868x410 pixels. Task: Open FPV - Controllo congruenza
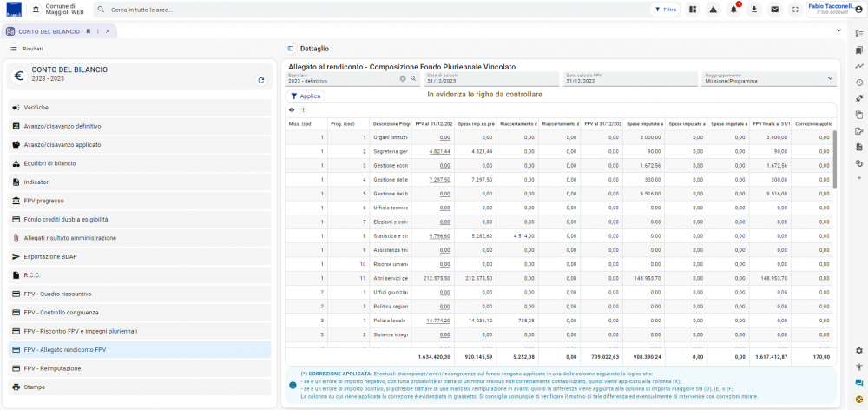click(140, 313)
